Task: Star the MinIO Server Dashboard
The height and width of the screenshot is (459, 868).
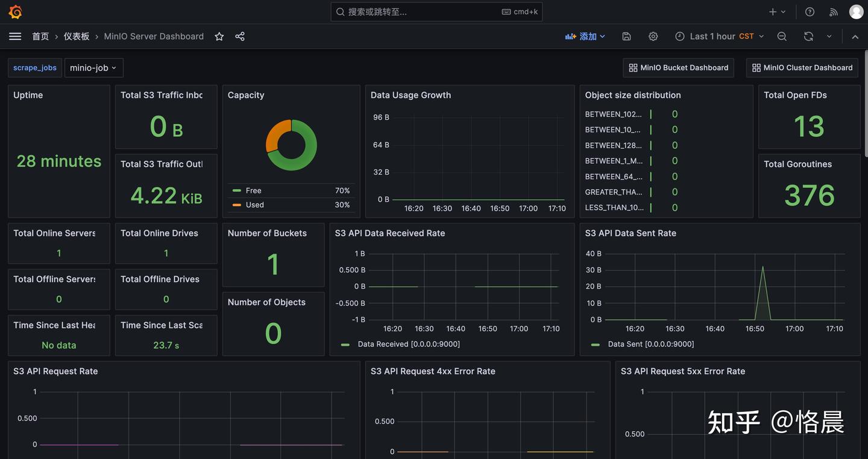Action: point(219,37)
